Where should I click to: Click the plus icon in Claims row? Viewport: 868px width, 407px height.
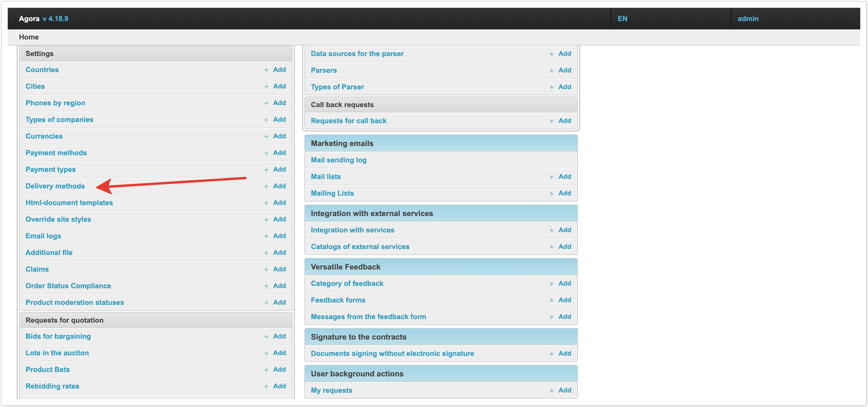(x=266, y=270)
